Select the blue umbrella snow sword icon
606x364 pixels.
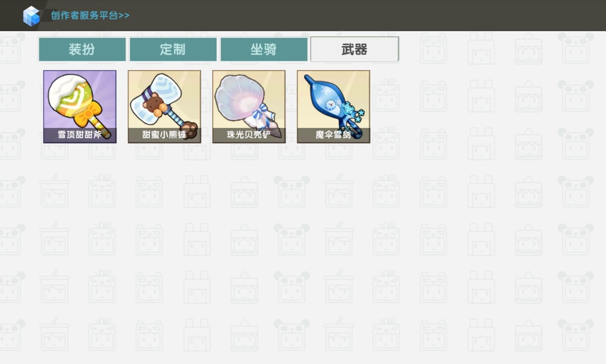(333, 106)
